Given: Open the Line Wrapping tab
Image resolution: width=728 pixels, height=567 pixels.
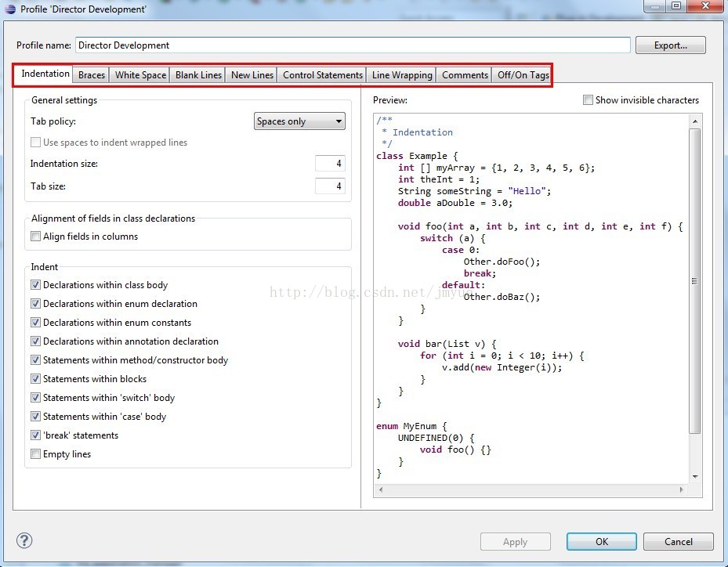Looking at the screenshot, I should coord(402,74).
